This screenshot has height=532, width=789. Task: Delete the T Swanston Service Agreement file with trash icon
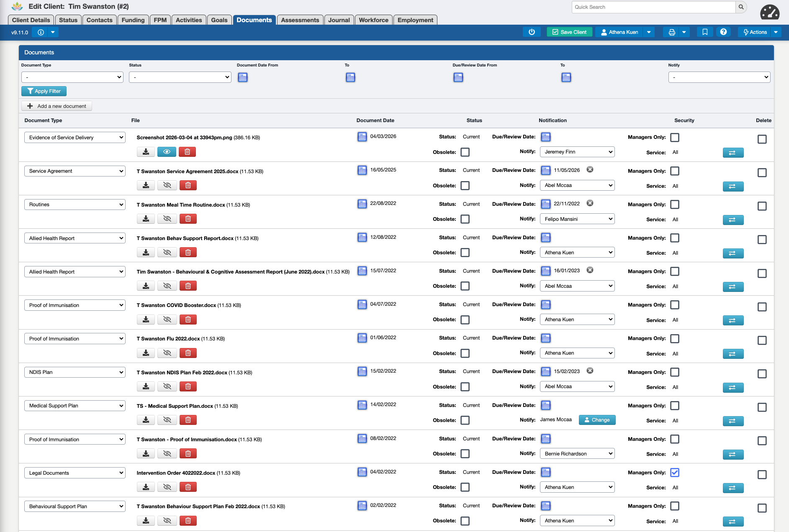pyautogui.click(x=188, y=185)
